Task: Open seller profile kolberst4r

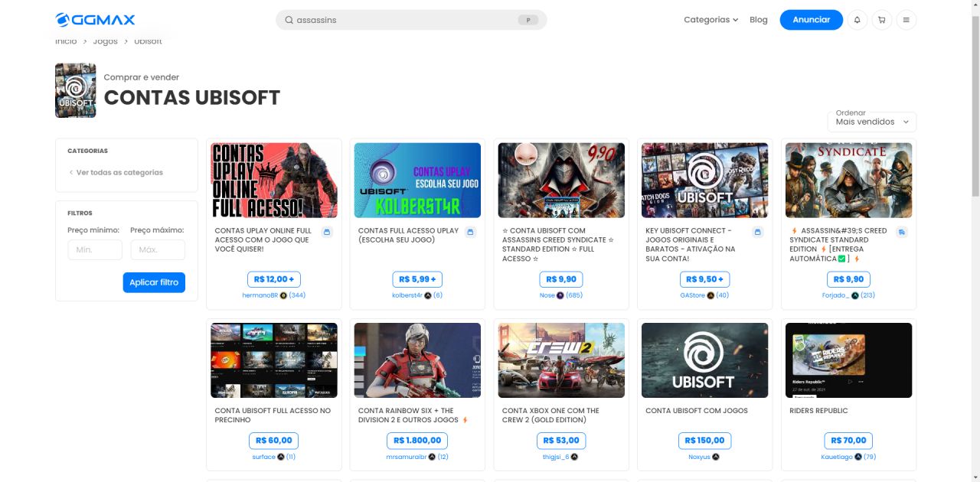Action: coord(407,295)
